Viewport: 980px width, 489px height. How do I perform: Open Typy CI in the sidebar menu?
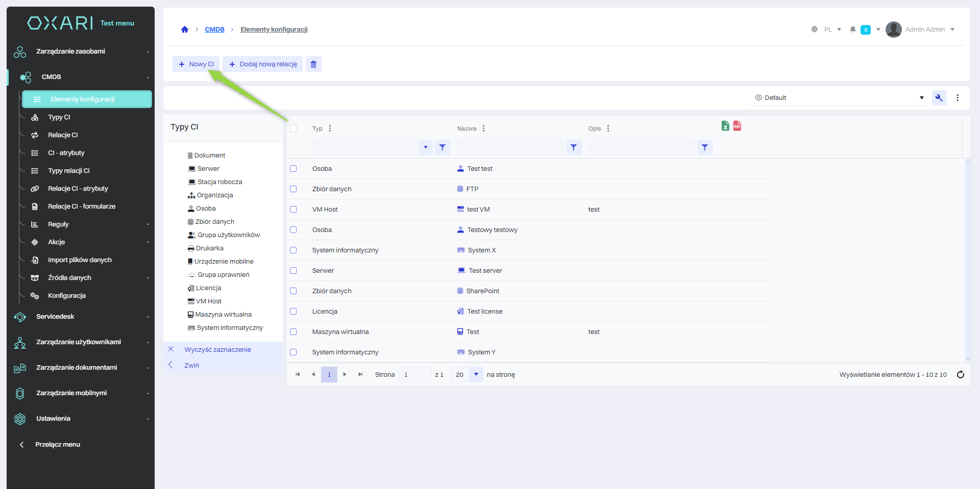click(x=59, y=117)
